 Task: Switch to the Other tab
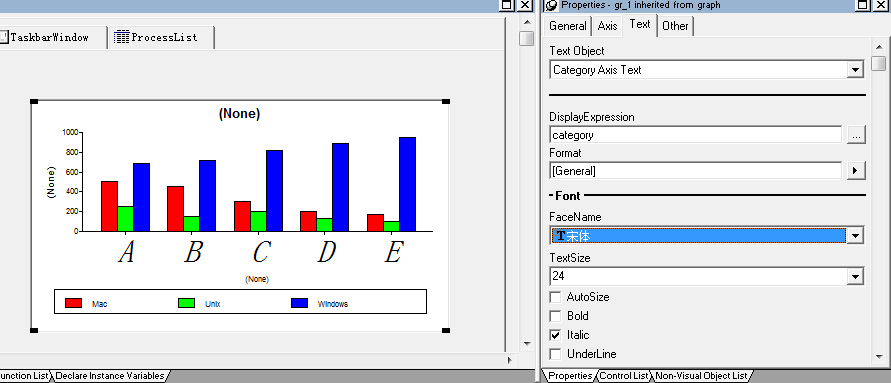[675, 26]
